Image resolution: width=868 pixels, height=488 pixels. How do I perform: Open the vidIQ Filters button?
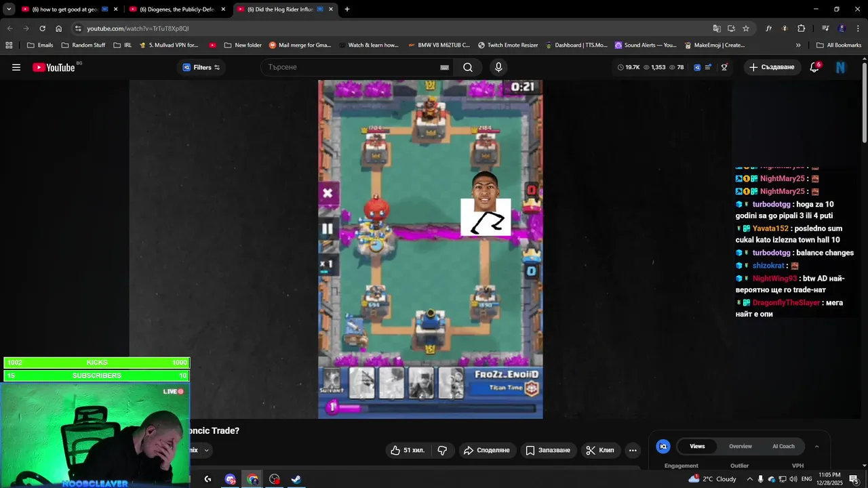[x=201, y=67]
